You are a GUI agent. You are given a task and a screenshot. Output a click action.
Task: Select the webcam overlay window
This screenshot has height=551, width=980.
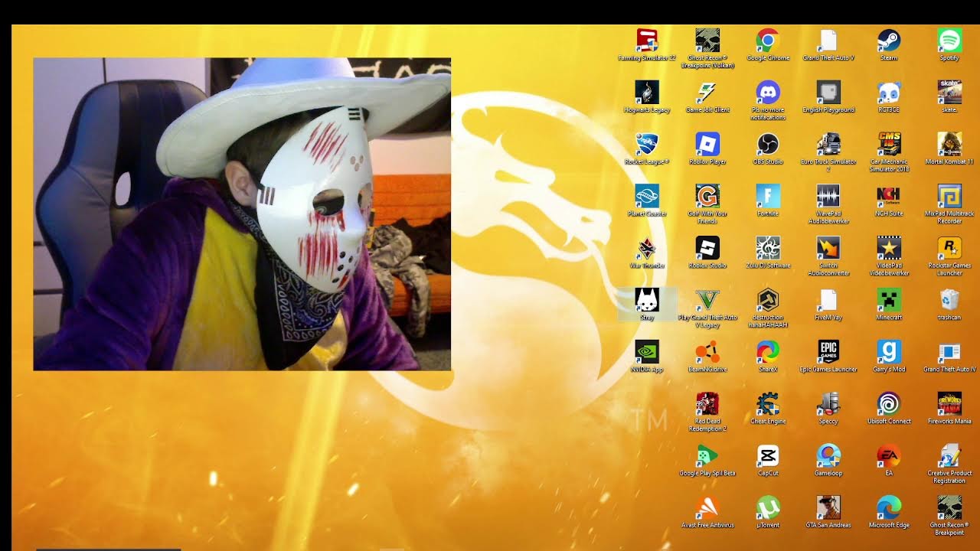pos(242,214)
